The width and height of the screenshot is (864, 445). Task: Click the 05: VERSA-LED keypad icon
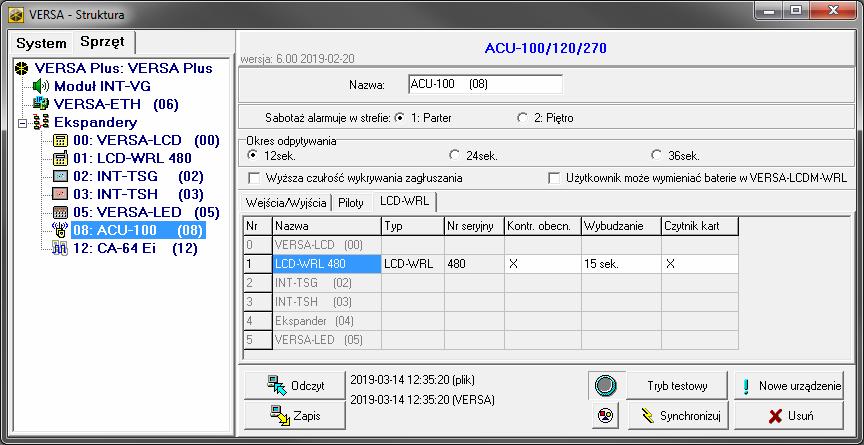60,213
